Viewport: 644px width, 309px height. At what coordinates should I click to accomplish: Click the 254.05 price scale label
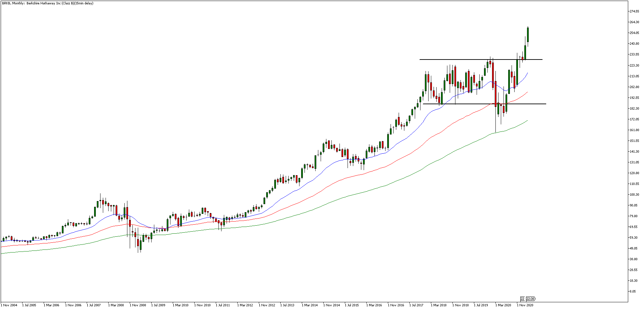pyautogui.click(x=634, y=33)
